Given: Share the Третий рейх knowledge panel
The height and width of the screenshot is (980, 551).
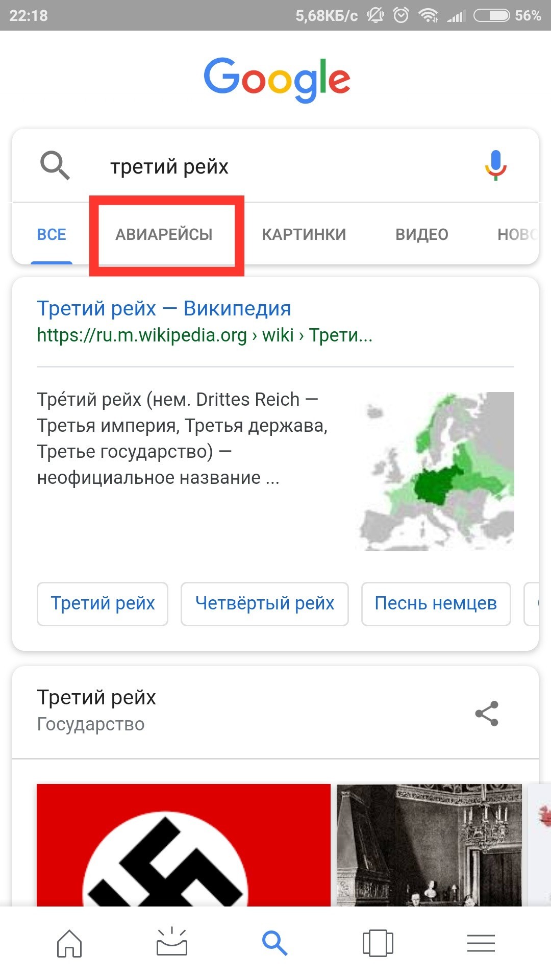Looking at the screenshot, I should coord(487,713).
